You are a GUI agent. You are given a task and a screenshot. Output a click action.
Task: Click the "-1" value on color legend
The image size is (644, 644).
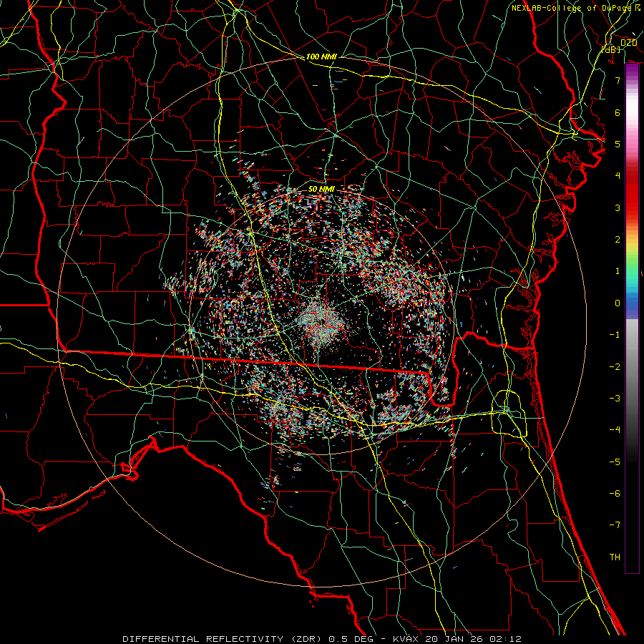(x=615, y=335)
